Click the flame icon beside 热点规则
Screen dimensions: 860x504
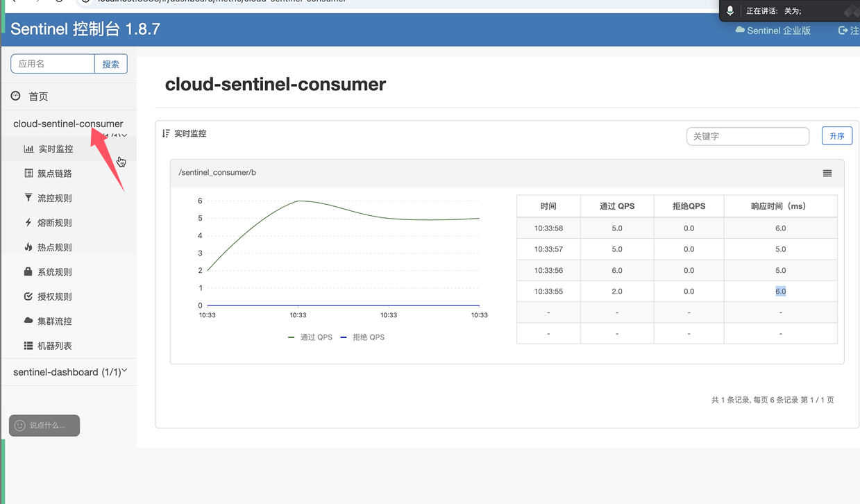pyautogui.click(x=28, y=246)
